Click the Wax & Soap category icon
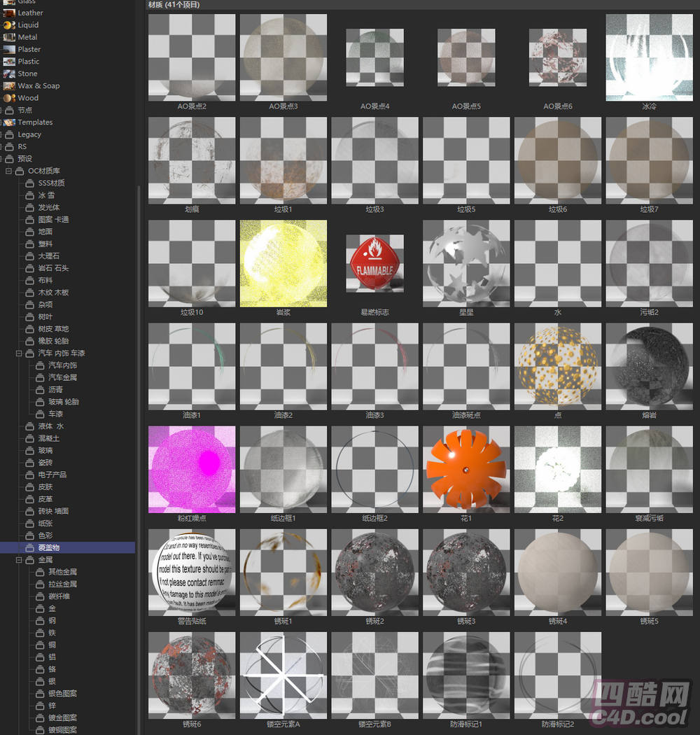Viewport: 700px width, 735px height. [x=8, y=85]
